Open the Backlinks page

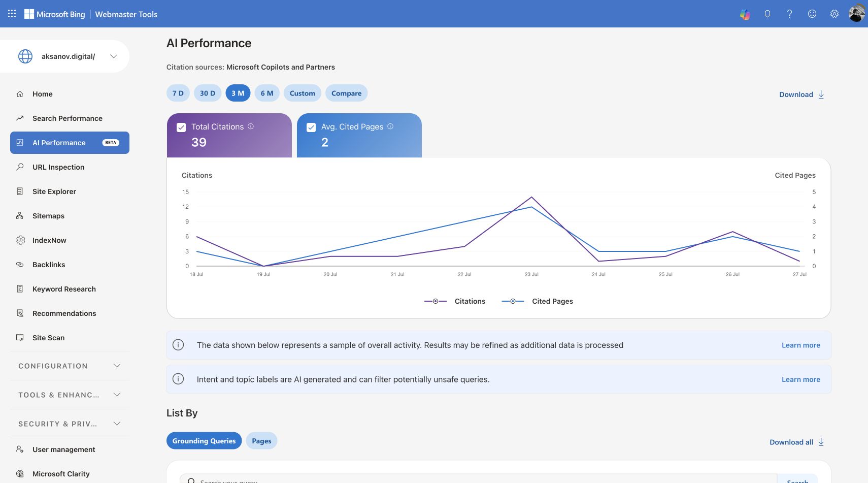point(70,265)
